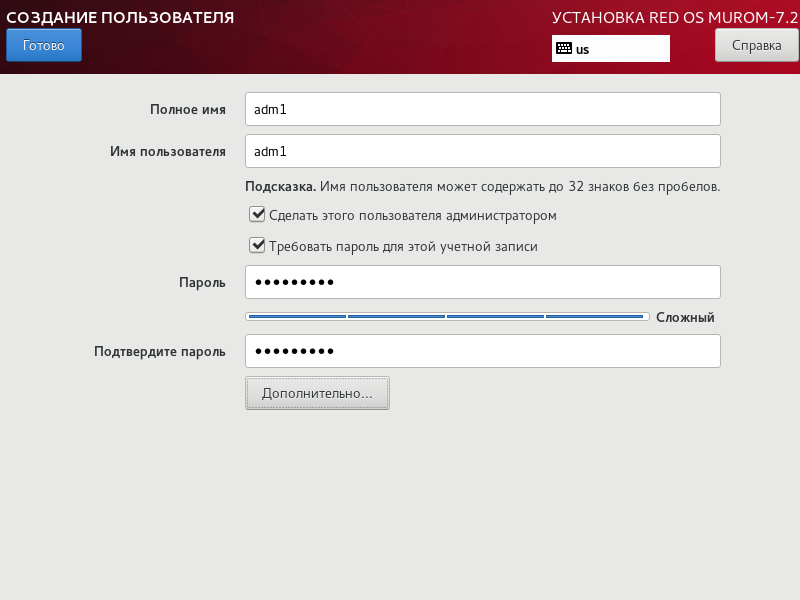The width and height of the screenshot is (800, 600).
Task: Focus the Полное имя input field
Action: tap(482, 109)
